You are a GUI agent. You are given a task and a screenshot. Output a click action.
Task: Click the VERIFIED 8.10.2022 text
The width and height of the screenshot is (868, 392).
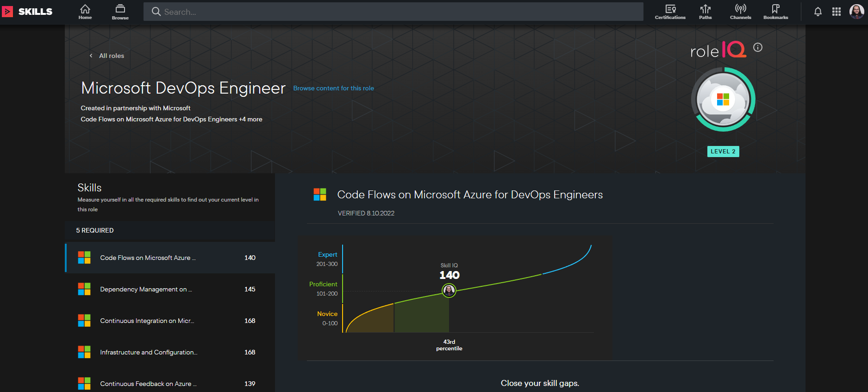(x=366, y=213)
